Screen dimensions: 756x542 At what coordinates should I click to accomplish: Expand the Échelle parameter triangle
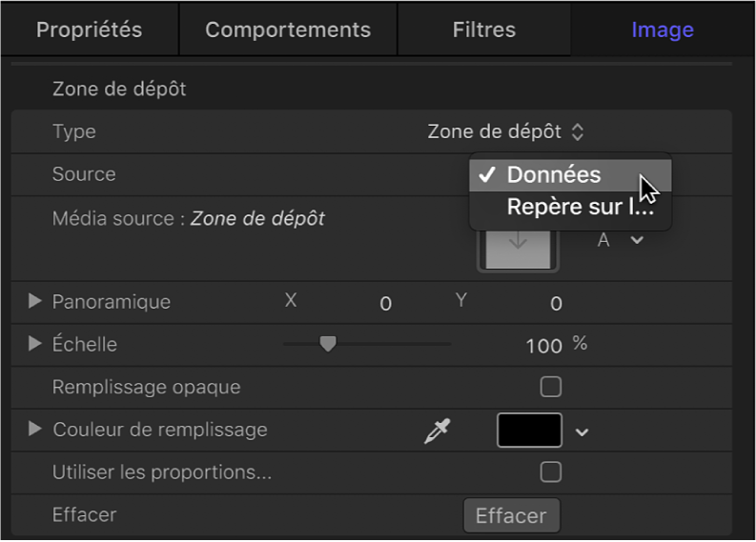[x=35, y=344]
